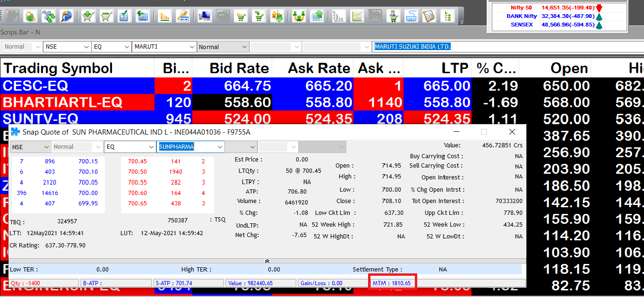
Task: Click the B-ATP status field
Action: [x=117, y=283]
